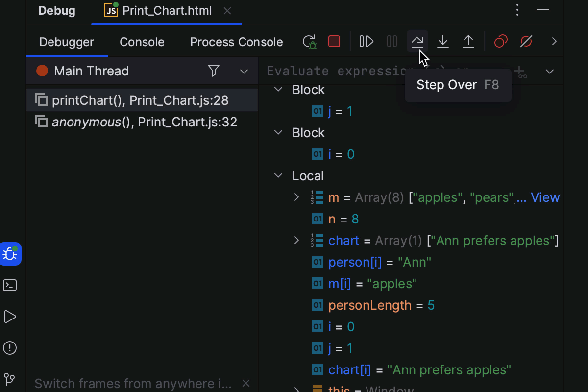This screenshot has width=588, height=392.
Task: Open the filter options in Main Thread panel
Action: coord(214,71)
